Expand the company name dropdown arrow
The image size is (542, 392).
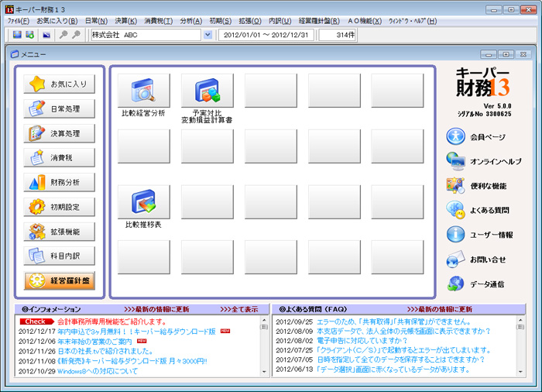click(x=208, y=35)
